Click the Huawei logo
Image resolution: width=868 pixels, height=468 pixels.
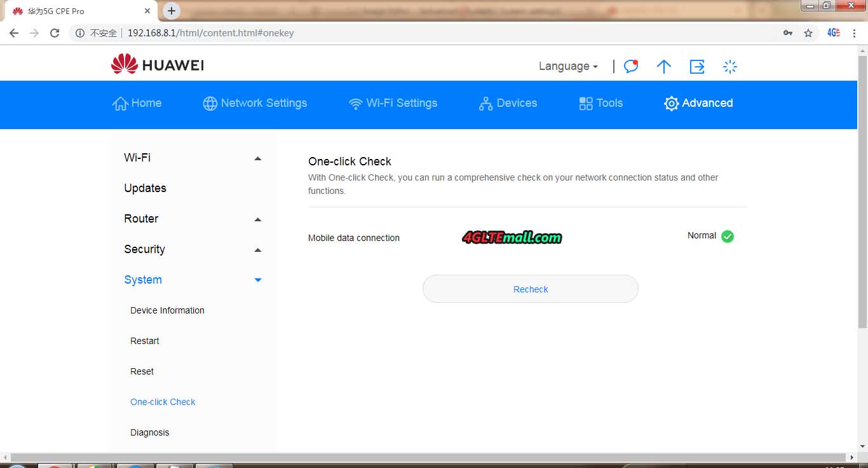(x=157, y=65)
